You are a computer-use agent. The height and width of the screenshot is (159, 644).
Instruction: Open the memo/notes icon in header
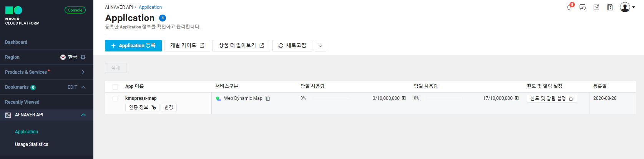coord(596,7)
